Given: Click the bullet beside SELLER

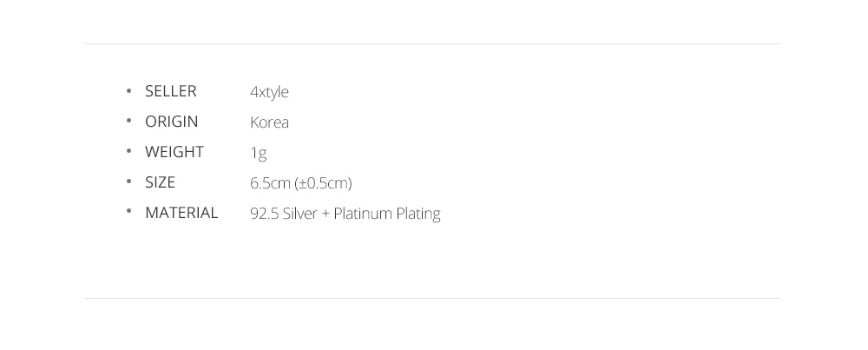Looking at the screenshot, I should [129, 90].
